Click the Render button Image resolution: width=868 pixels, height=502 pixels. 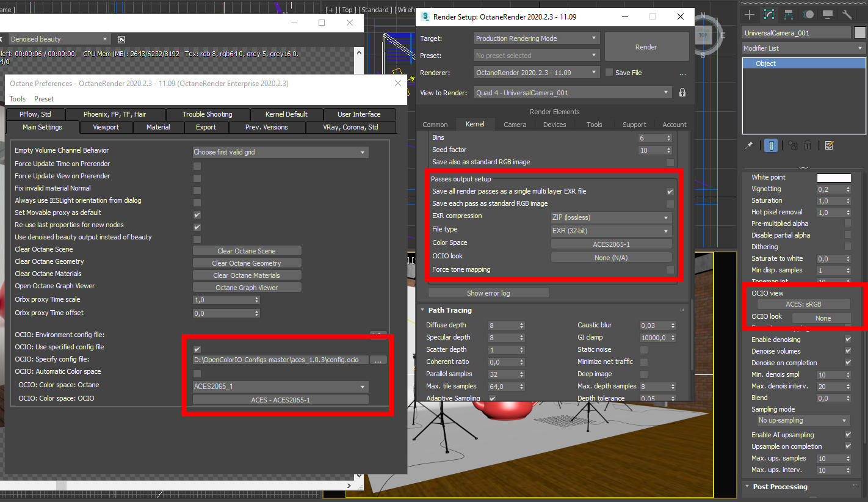[x=646, y=47]
